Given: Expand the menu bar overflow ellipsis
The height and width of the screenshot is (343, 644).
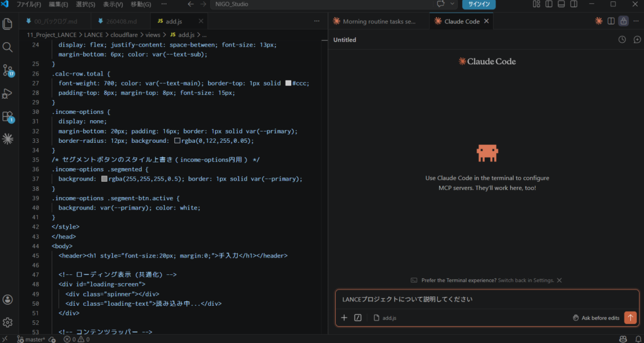Looking at the screenshot, I should tap(163, 4).
